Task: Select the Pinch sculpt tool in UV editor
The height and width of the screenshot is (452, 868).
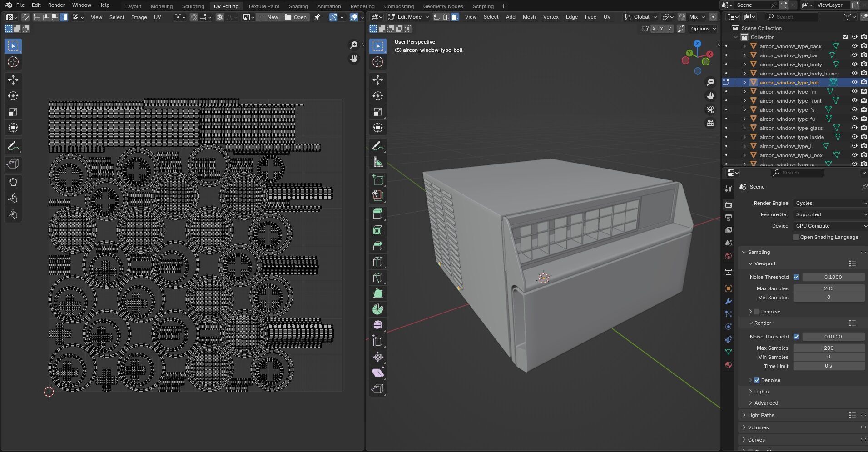Action: pos(13,214)
